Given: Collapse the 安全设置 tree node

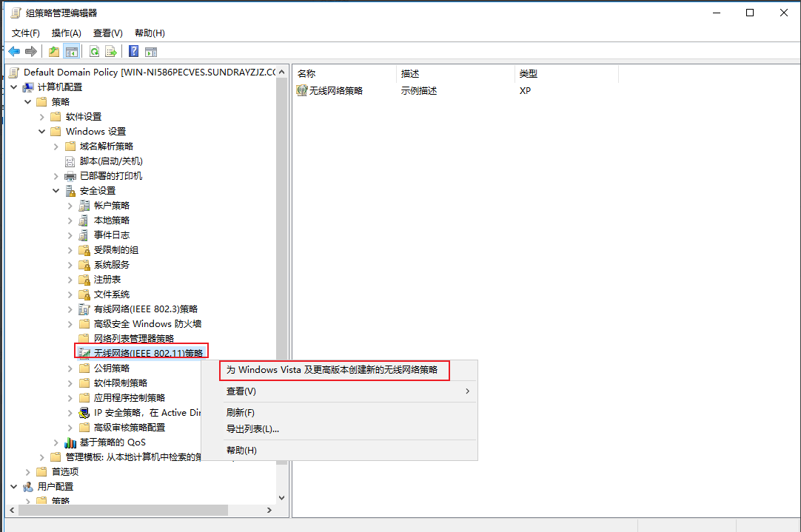Looking at the screenshot, I should click(56, 190).
